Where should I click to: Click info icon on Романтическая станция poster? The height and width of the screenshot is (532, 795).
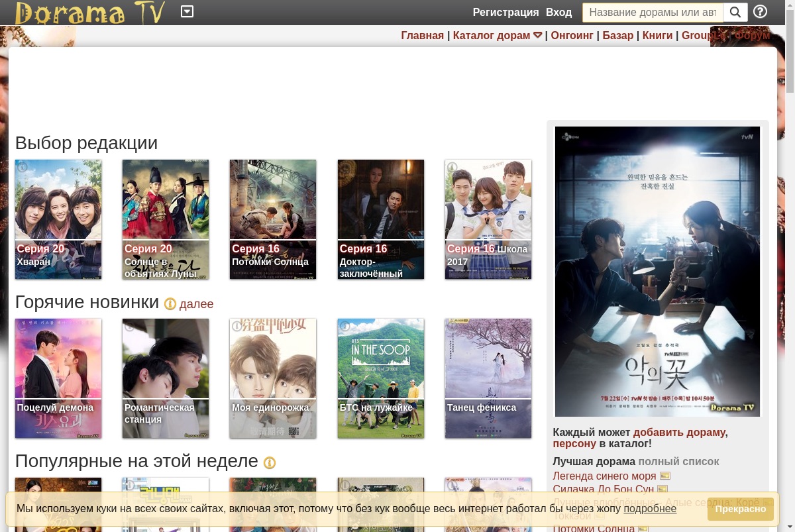point(130,326)
